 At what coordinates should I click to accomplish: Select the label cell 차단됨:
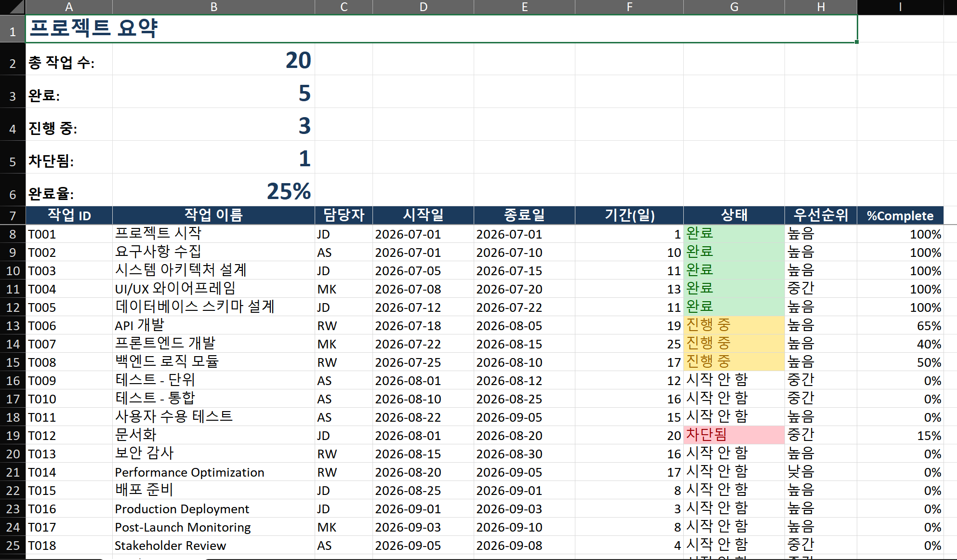pyautogui.click(x=69, y=158)
